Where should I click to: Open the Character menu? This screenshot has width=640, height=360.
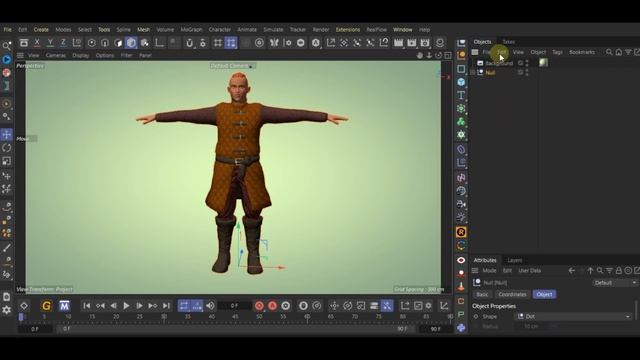220,29
